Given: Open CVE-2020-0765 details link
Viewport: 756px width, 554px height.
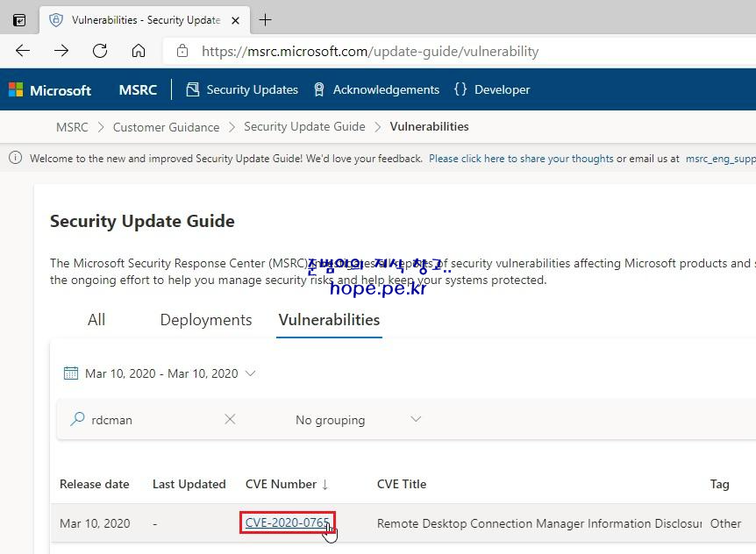Looking at the screenshot, I should coord(288,522).
